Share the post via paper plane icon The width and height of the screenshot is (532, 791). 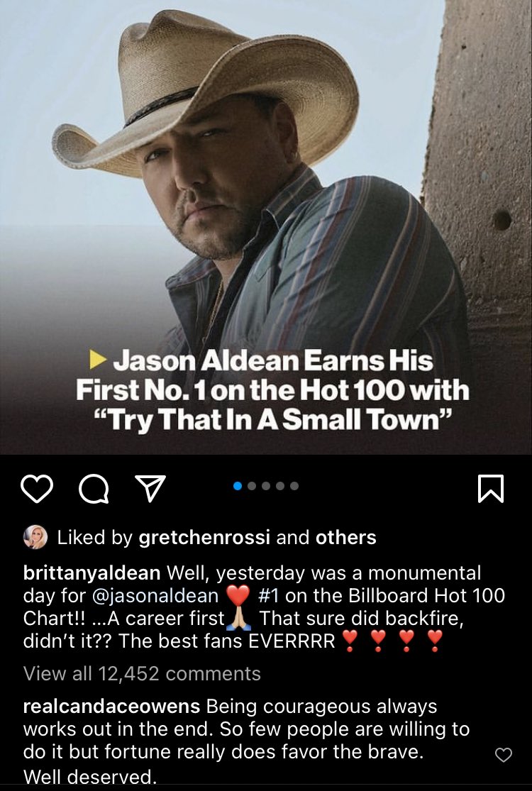(150, 488)
